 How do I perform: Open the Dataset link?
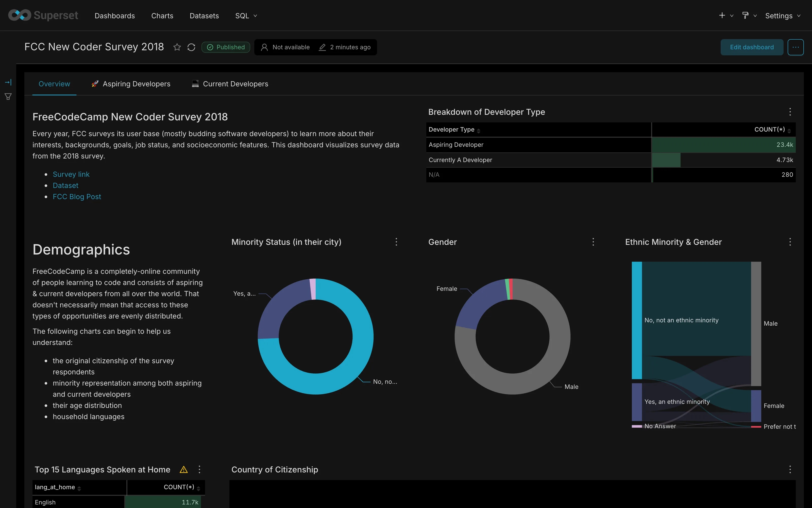(x=65, y=185)
